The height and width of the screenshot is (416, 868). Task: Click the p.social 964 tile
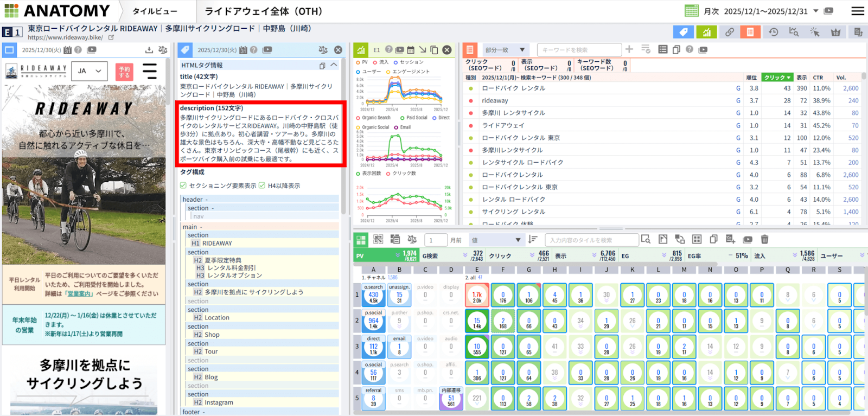pos(373,321)
